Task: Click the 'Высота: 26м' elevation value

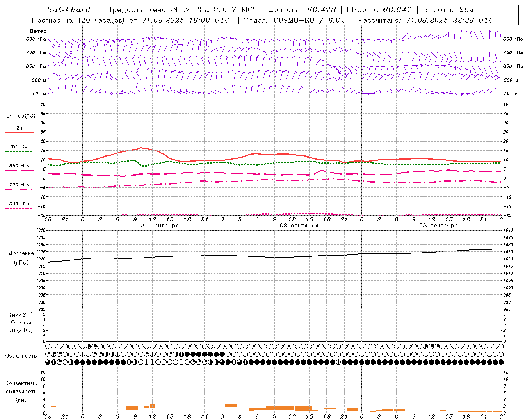Action: click(448, 10)
